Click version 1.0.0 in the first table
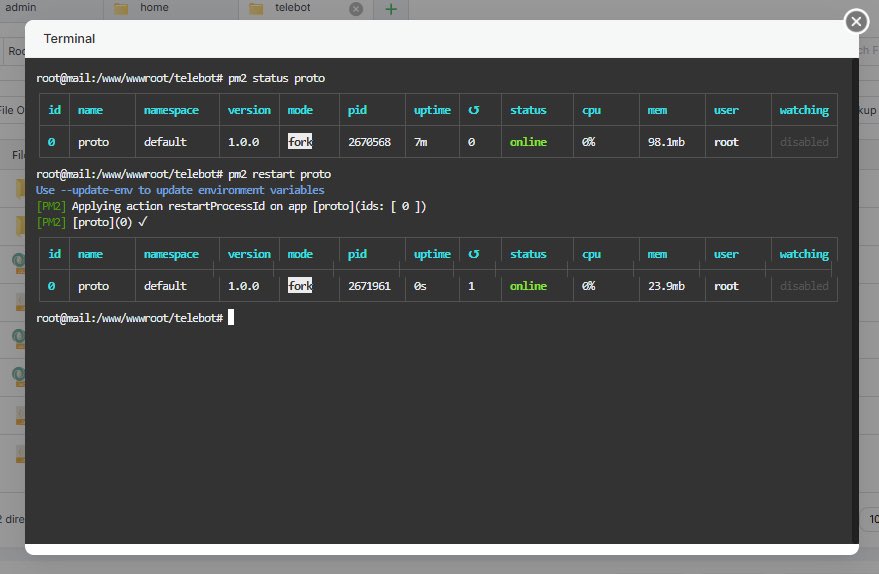Image resolution: width=879 pixels, height=574 pixels. coord(243,142)
